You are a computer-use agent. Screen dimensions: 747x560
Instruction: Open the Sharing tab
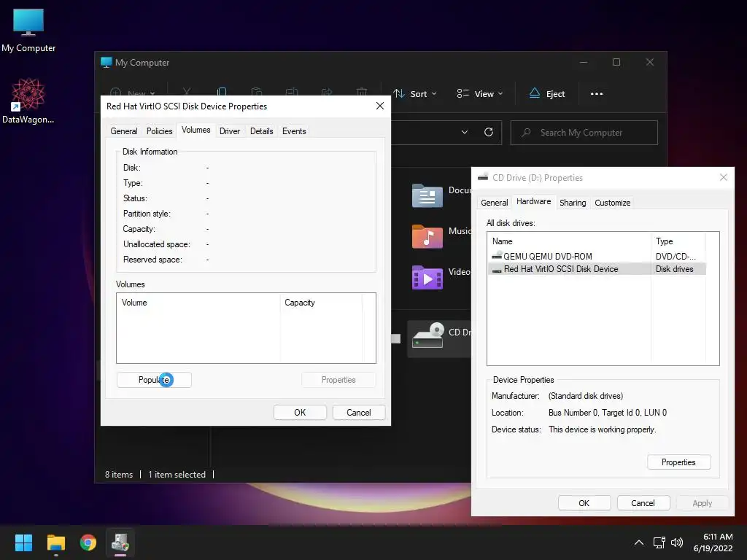coord(573,203)
